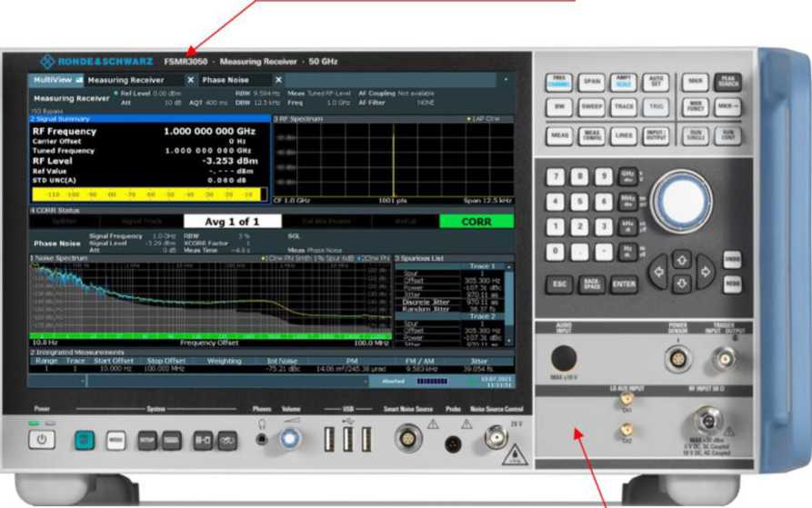Open the Phase Noise tab
Image resolution: width=812 pixels, height=508 pixels.
[227, 80]
